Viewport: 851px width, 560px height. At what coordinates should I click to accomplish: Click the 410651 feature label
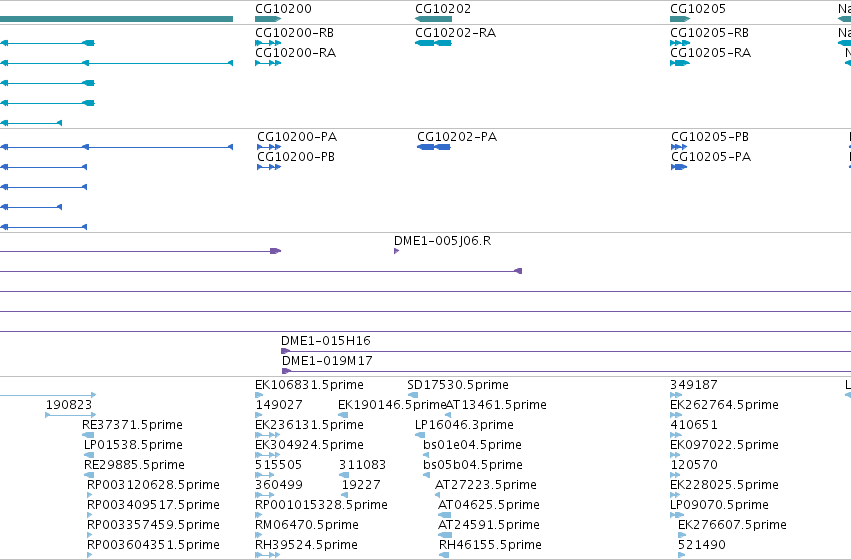click(694, 425)
